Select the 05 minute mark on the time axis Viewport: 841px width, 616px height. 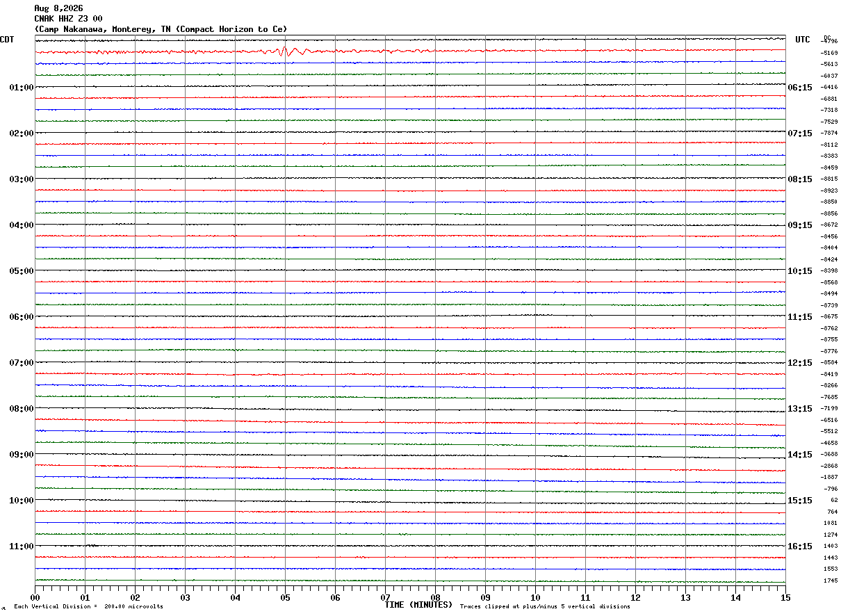pos(285,598)
